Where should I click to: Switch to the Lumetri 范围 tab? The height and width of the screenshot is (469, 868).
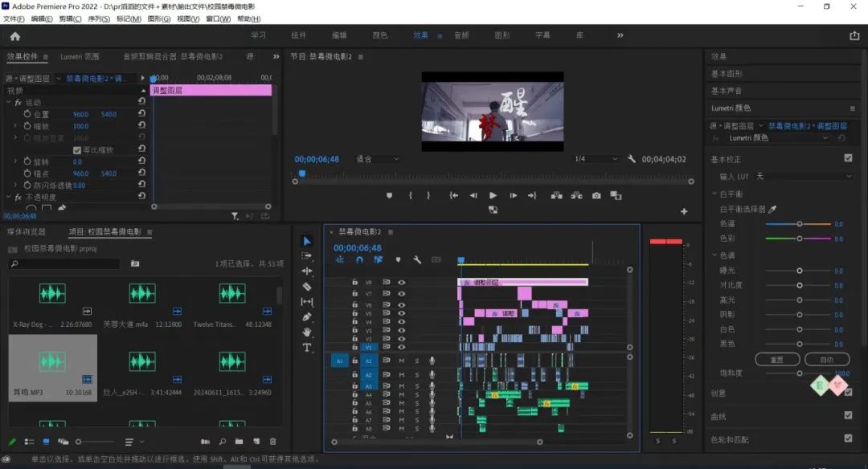[x=80, y=56]
